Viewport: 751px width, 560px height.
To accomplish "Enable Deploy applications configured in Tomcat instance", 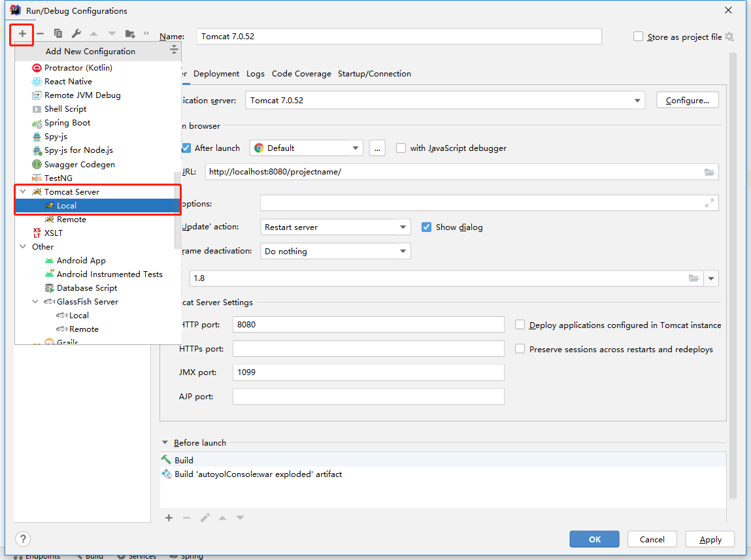I will click(x=520, y=325).
